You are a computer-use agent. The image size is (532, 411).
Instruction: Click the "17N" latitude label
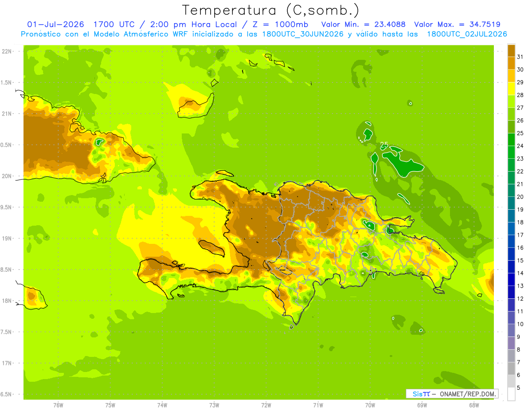7,363
